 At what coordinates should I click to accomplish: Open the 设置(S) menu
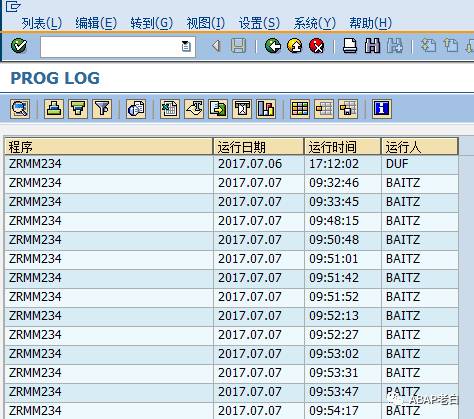pos(259,23)
